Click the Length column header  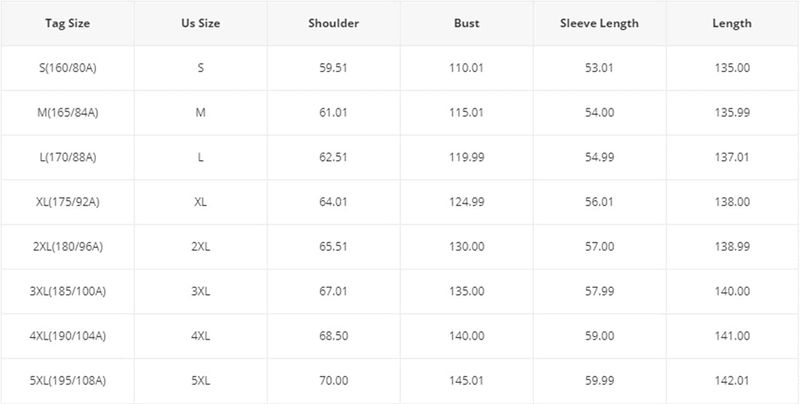point(732,24)
